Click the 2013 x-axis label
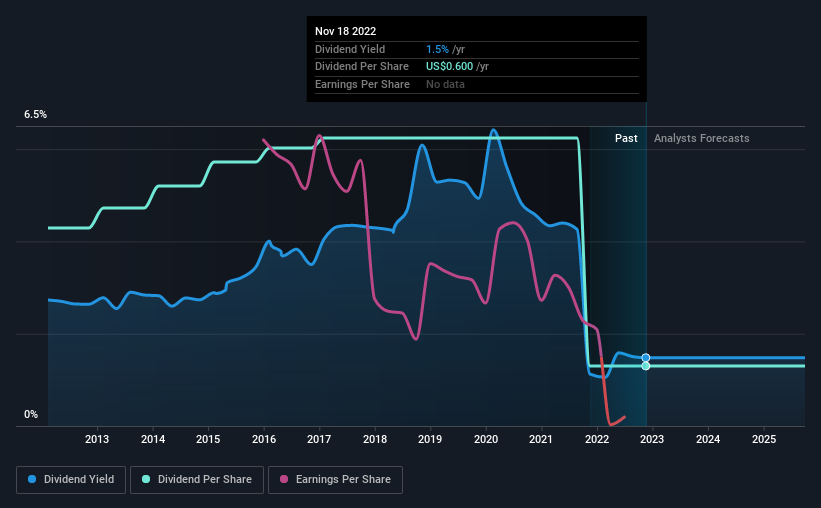The height and width of the screenshot is (508, 821). (x=97, y=439)
